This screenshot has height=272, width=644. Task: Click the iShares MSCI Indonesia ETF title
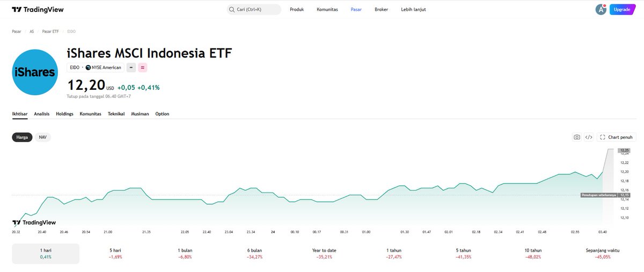click(149, 53)
